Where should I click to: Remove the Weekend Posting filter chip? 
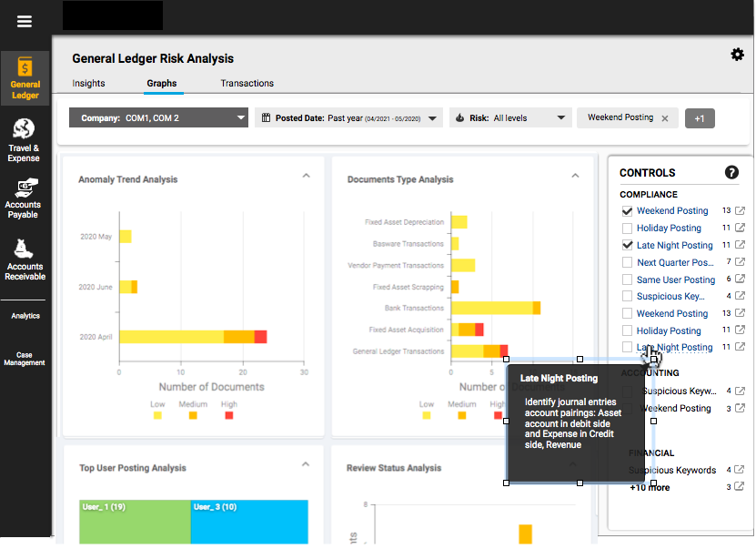pos(665,118)
